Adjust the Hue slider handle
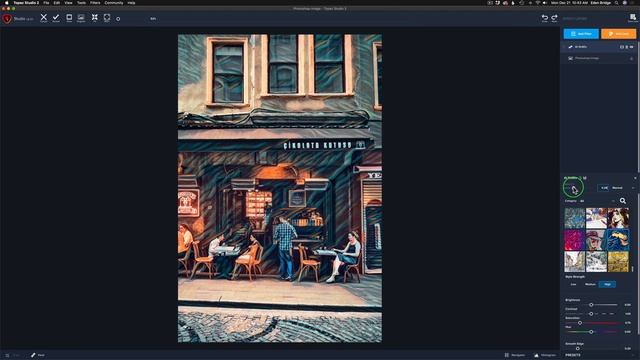Screen dimensions: 640x360 pyautogui.click(x=591, y=332)
